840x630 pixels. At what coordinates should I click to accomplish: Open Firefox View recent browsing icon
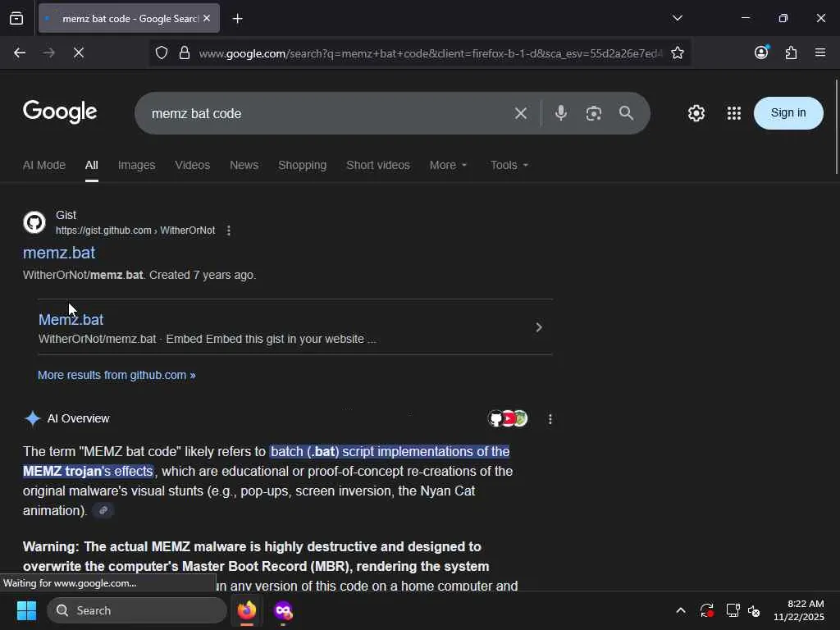[16, 19]
